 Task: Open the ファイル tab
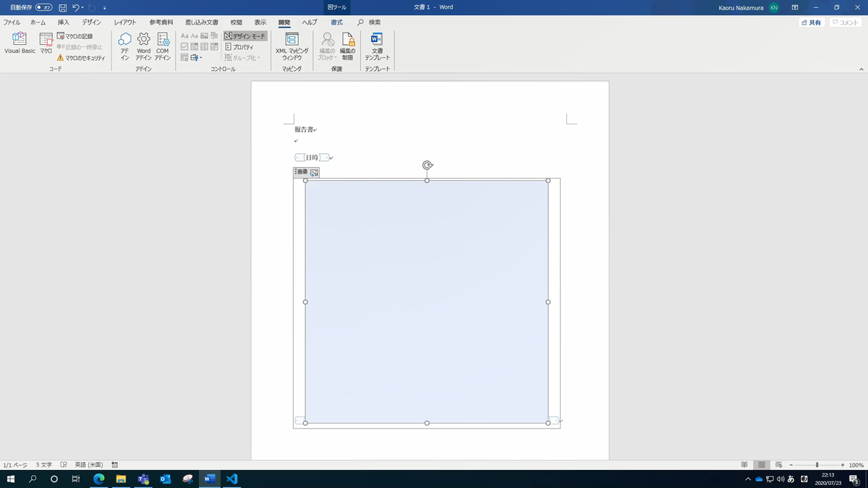click(x=12, y=22)
